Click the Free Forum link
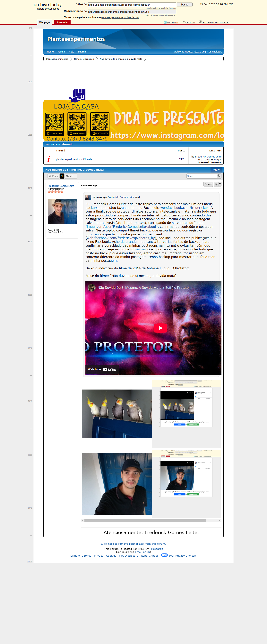This screenshot has height=644, width=267. tap(143, 552)
